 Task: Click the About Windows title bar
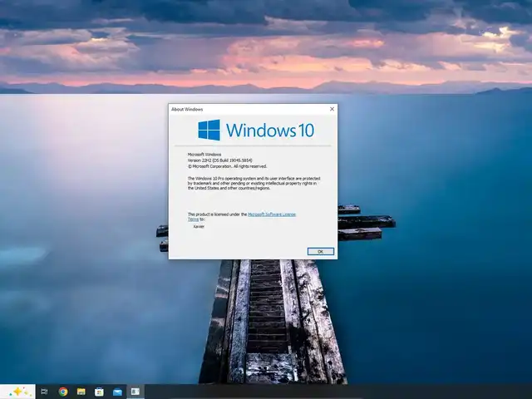tap(241, 109)
